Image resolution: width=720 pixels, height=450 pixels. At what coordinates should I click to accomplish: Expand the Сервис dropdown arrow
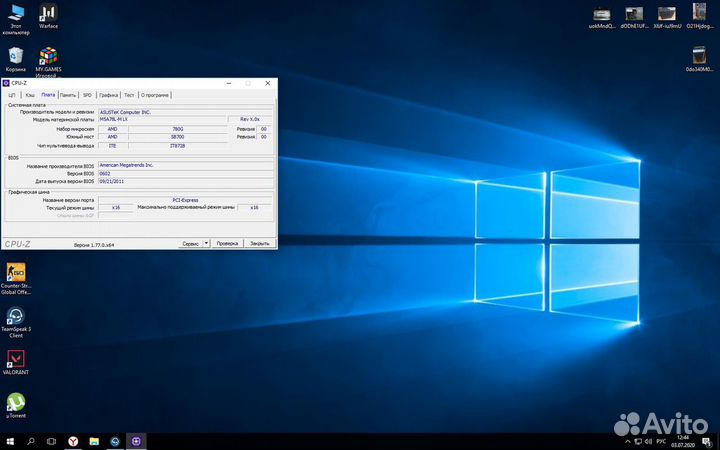[x=207, y=243]
